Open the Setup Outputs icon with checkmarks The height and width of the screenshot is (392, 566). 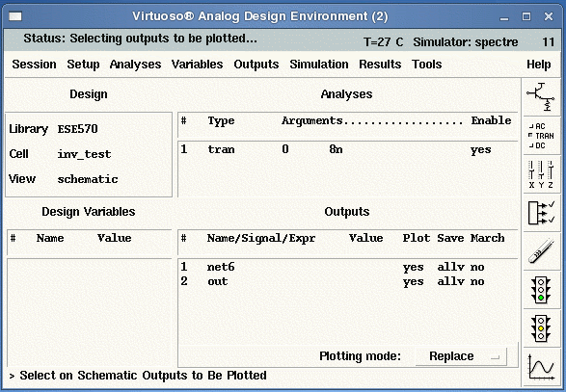540,213
